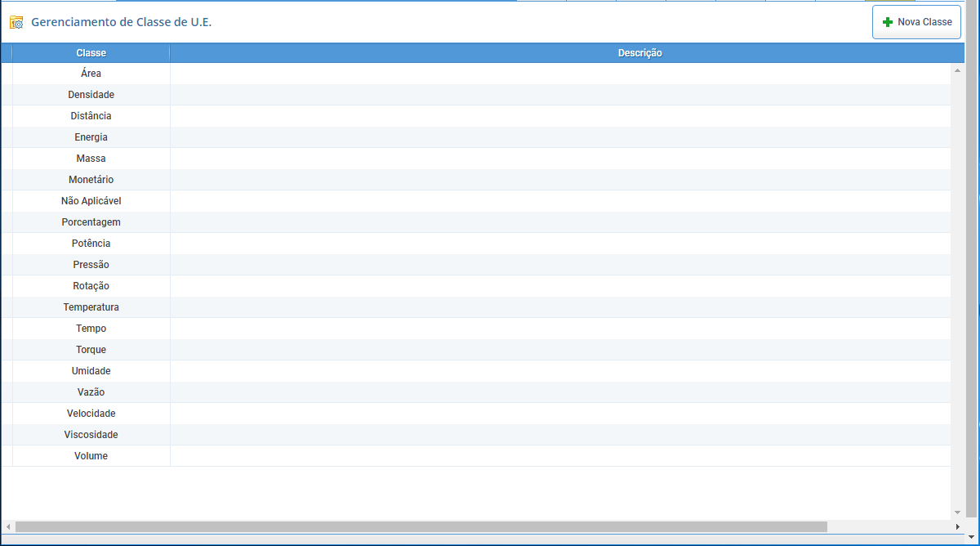Click the page's vertical scrollbar down arrow

click(972, 537)
